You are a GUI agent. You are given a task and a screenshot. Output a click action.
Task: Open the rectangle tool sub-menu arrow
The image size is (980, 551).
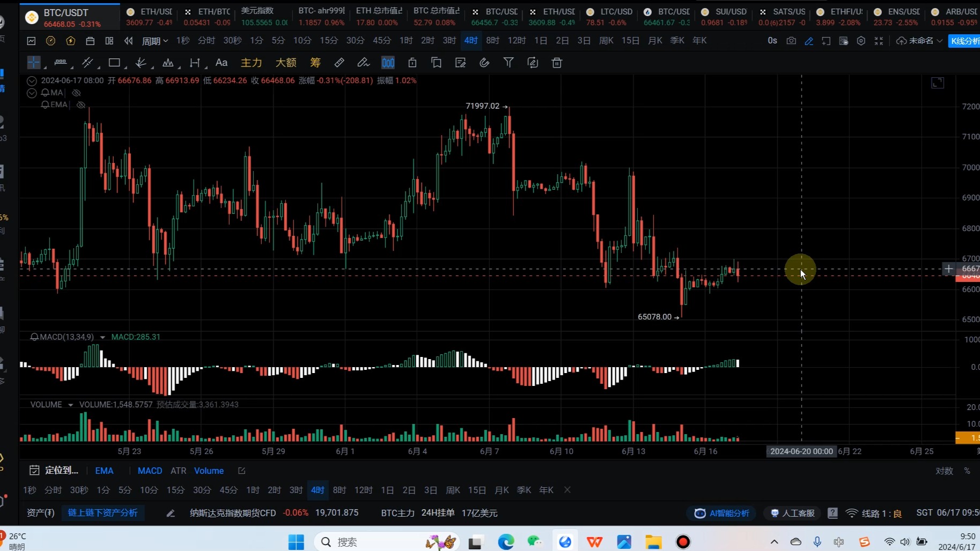126,68
